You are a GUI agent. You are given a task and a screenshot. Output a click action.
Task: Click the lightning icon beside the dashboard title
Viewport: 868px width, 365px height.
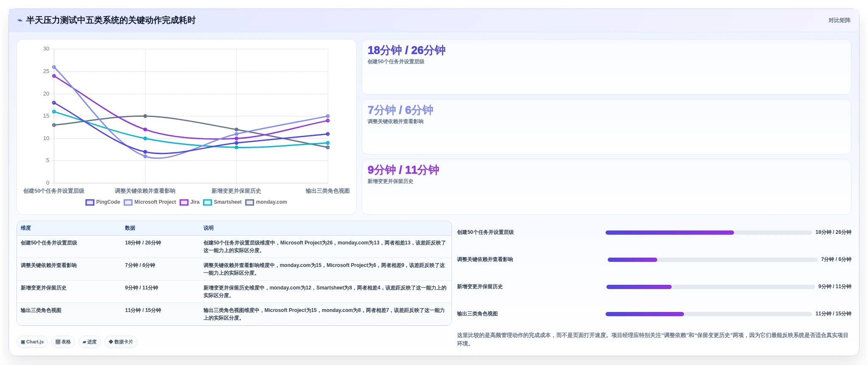point(20,20)
